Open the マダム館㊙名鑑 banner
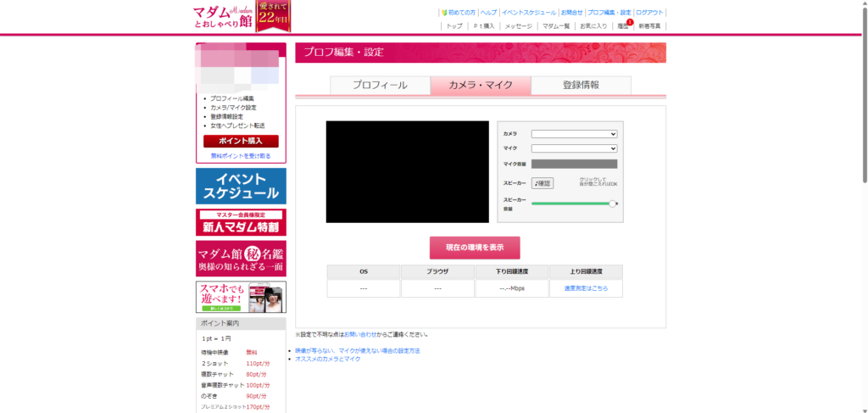 [241, 259]
